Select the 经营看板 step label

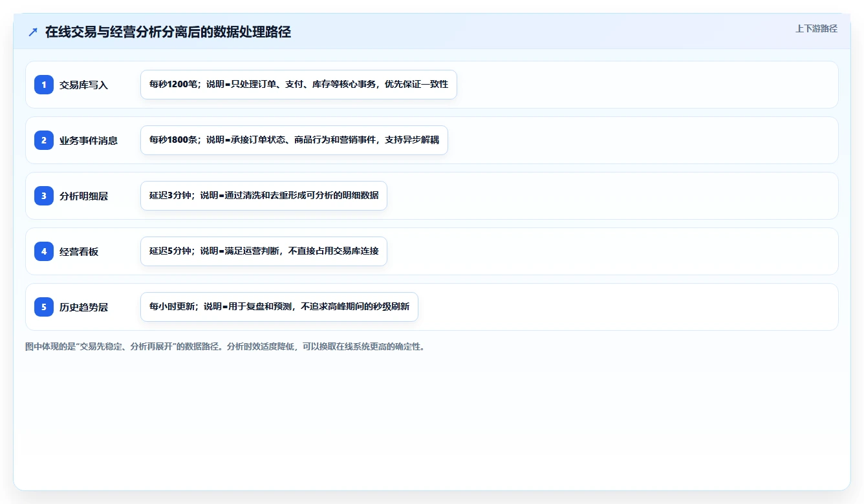(79, 251)
